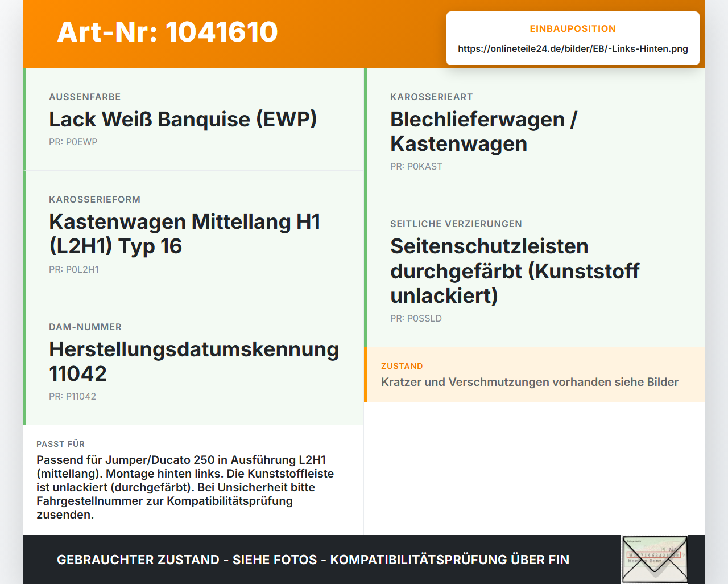Click the SEITLICHE VERZIERUNGEN label
This screenshot has height=584, width=728.
456,224
